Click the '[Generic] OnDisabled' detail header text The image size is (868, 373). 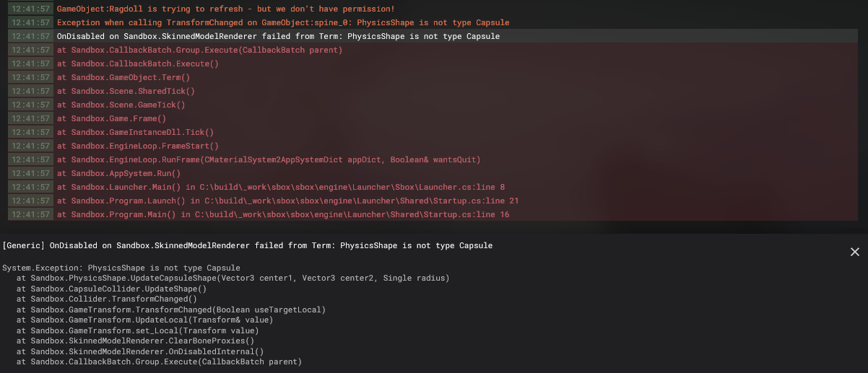pos(248,246)
